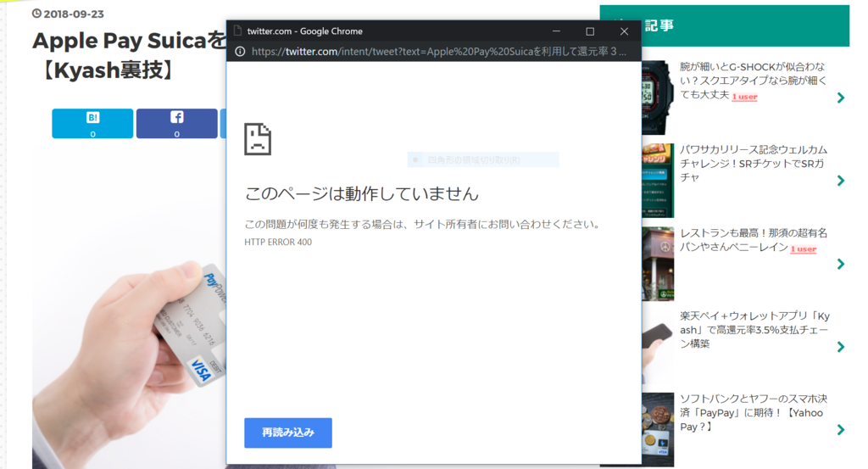This screenshot has height=469, width=868.
Task: Share article via Facebook button
Action: (176, 124)
